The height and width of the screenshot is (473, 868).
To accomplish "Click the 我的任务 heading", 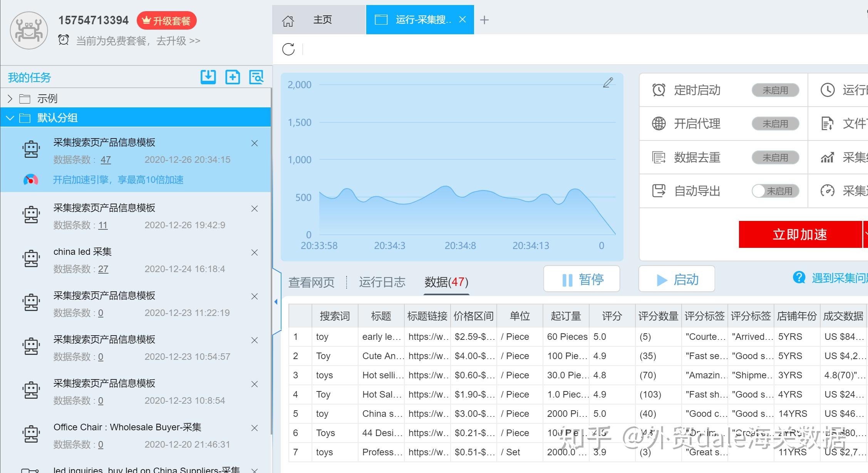I will pyautogui.click(x=29, y=77).
